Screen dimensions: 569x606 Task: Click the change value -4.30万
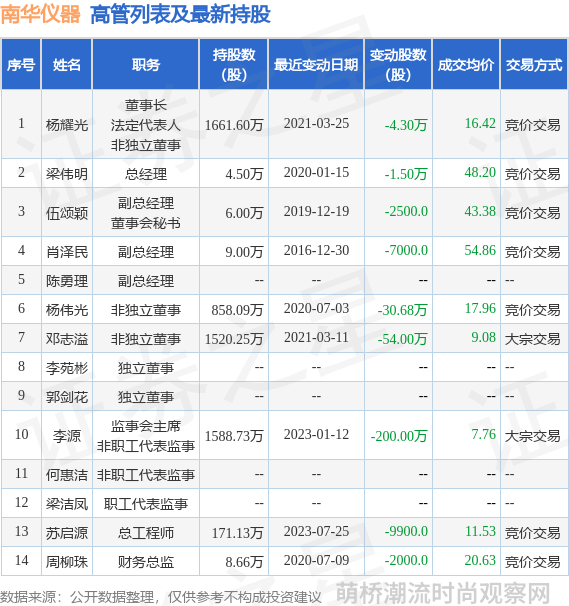(406, 125)
